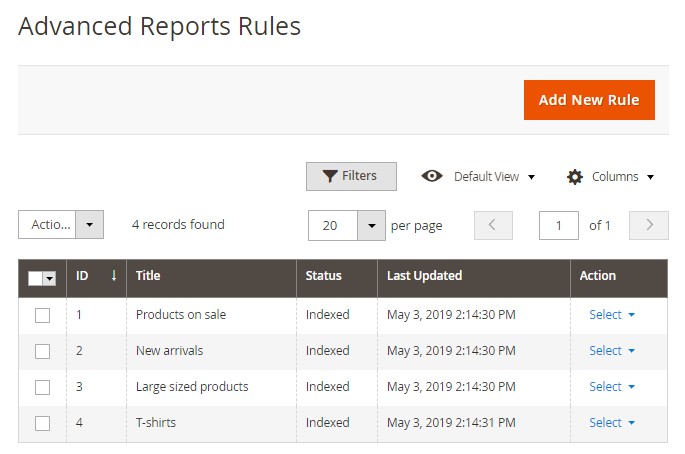Click the funnel icon in Filters
This screenshot has width=685, height=454.
329,177
